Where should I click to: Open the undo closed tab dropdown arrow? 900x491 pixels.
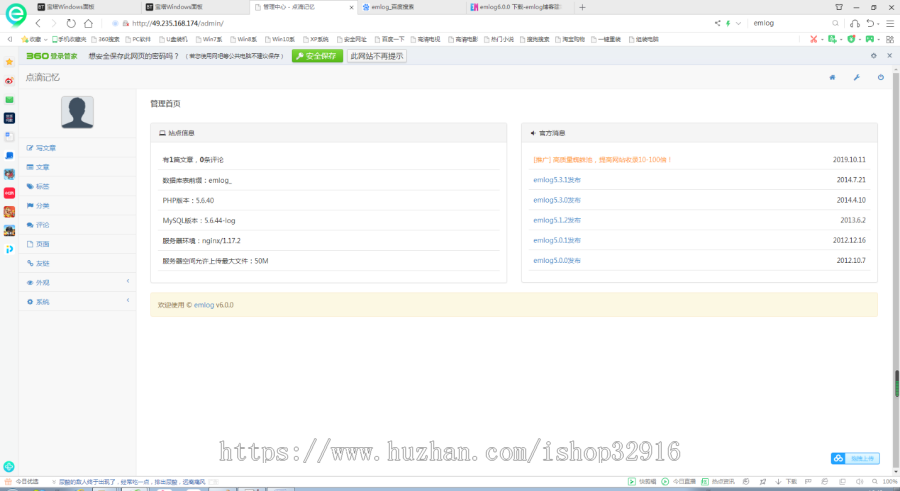(x=879, y=24)
